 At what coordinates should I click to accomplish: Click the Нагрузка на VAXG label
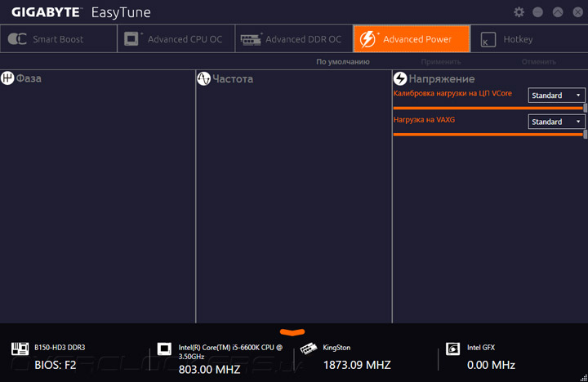424,120
